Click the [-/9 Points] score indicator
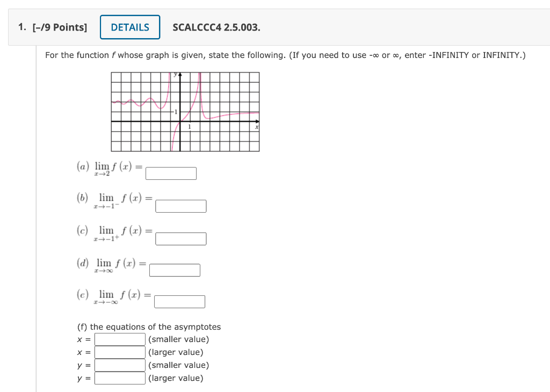This screenshot has width=550, height=392. click(x=61, y=27)
